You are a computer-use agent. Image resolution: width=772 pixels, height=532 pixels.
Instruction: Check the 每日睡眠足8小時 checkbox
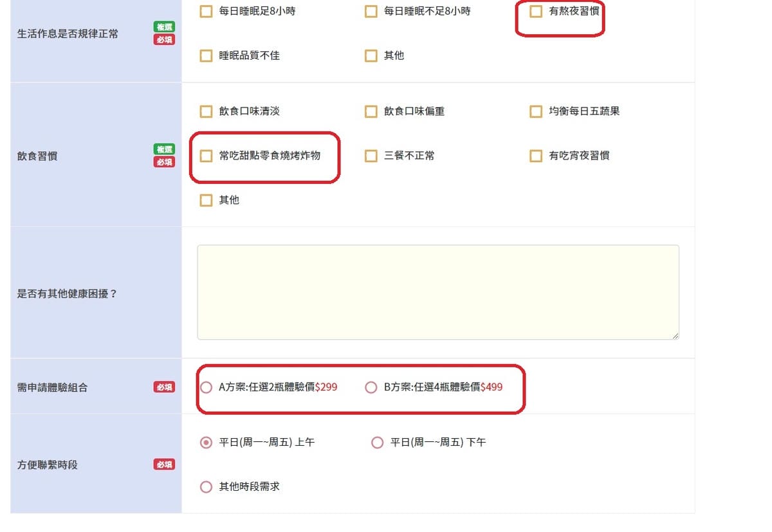pos(206,11)
